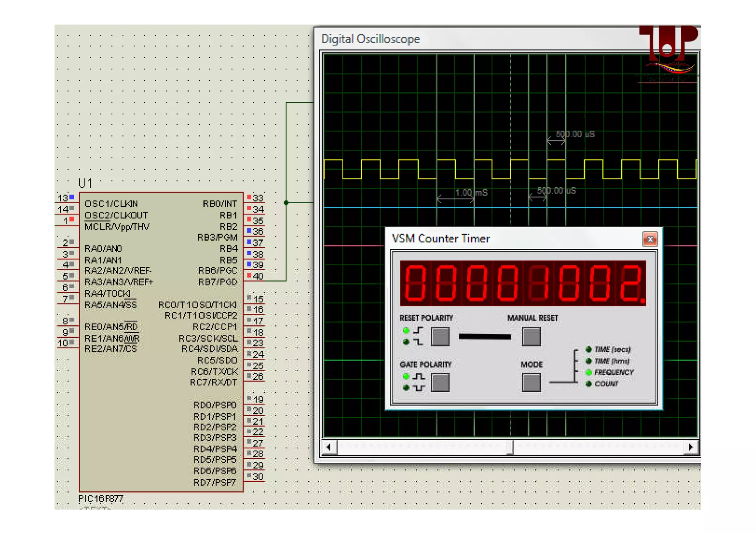Click the TIME (hms) mode indicator
Screen dimensions: 756x534
point(588,361)
